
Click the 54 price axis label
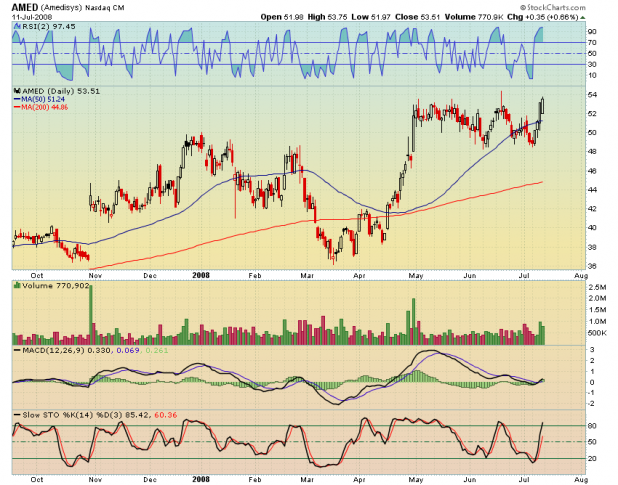pyautogui.click(x=592, y=95)
